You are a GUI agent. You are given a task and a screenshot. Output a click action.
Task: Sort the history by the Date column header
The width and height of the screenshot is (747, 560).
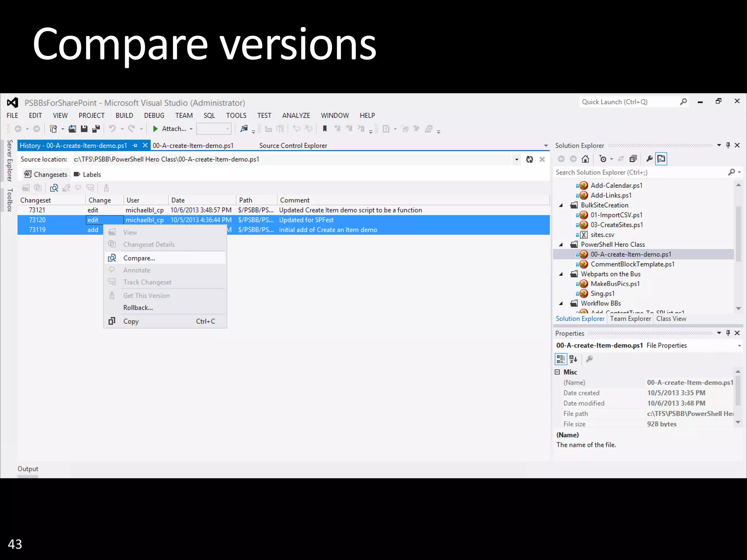[202, 200]
